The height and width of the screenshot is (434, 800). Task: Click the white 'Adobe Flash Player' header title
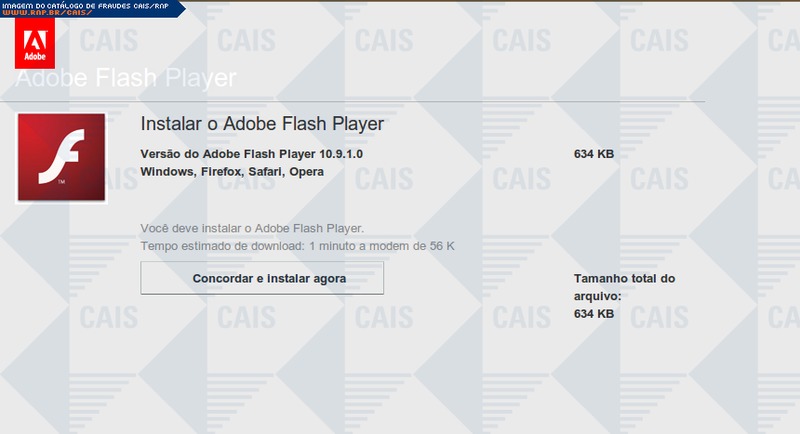(x=125, y=78)
